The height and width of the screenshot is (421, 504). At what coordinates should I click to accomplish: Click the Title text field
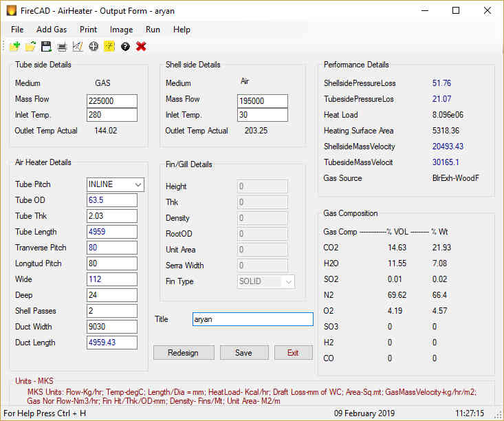(252, 319)
